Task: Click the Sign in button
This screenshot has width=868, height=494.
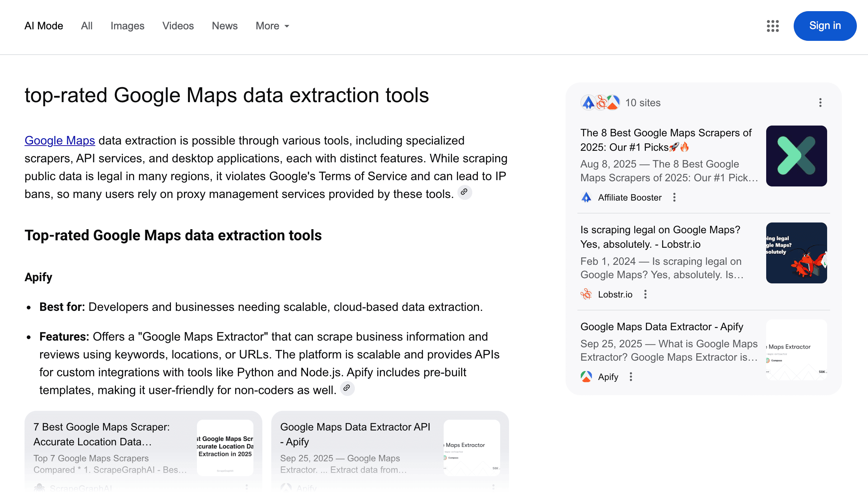Action: point(825,26)
